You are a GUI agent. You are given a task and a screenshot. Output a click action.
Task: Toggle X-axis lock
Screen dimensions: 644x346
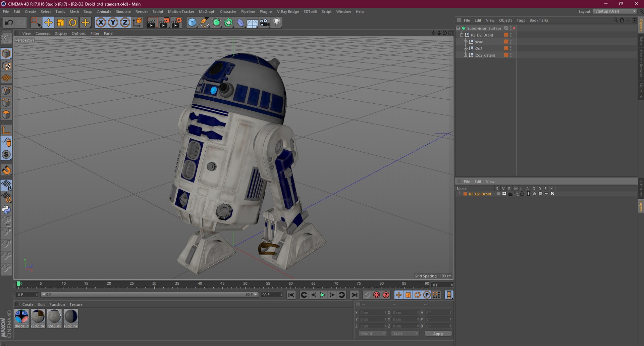[x=101, y=22]
